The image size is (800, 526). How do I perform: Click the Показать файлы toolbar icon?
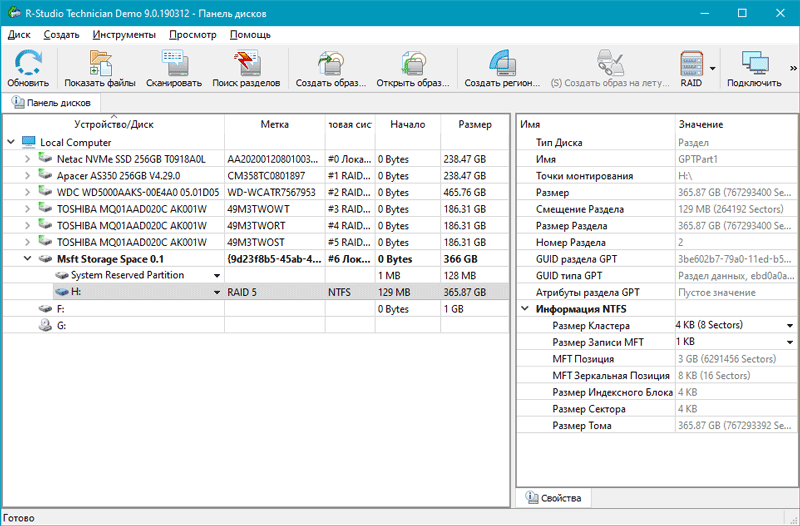pyautogui.click(x=100, y=63)
